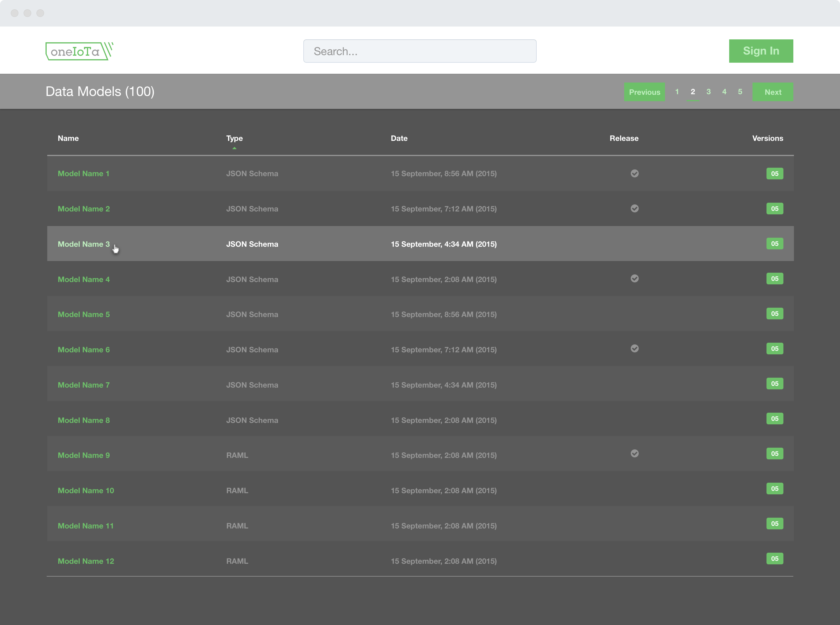Image resolution: width=840 pixels, height=625 pixels.
Task: Sort table by Versions column
Action: [767, 138]
